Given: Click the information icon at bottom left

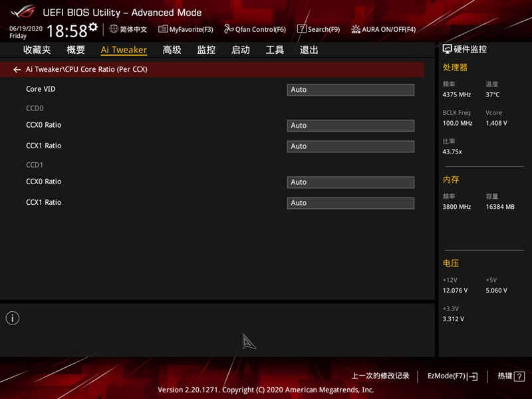Looking at the screenshot, I should click(13, 318).
